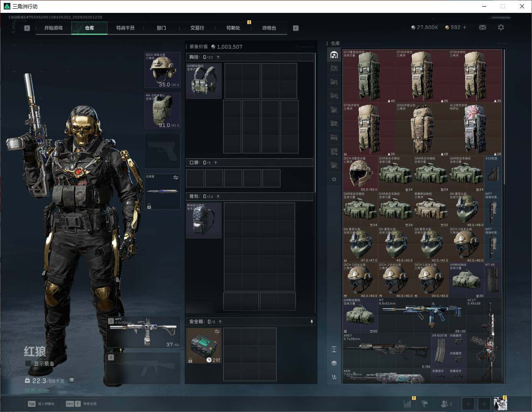Select the DICH-9重型头盔 in warehouse
The image size is (532, 412).
pos(361,174)
